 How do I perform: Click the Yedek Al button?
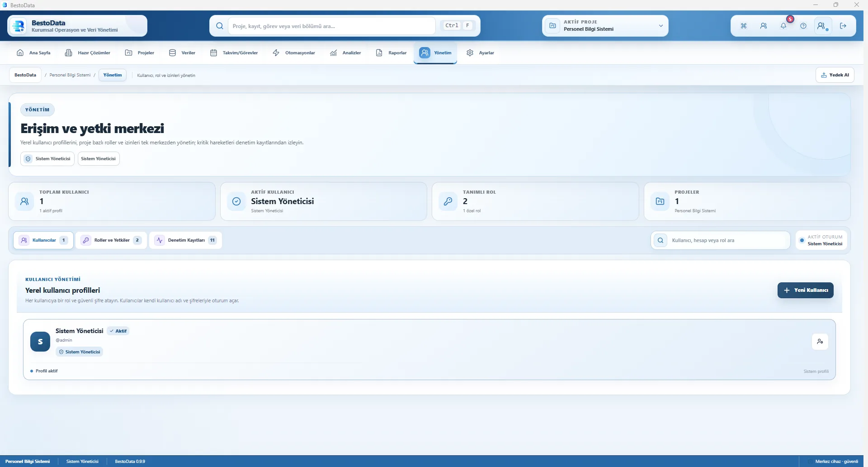coord(835,75)
